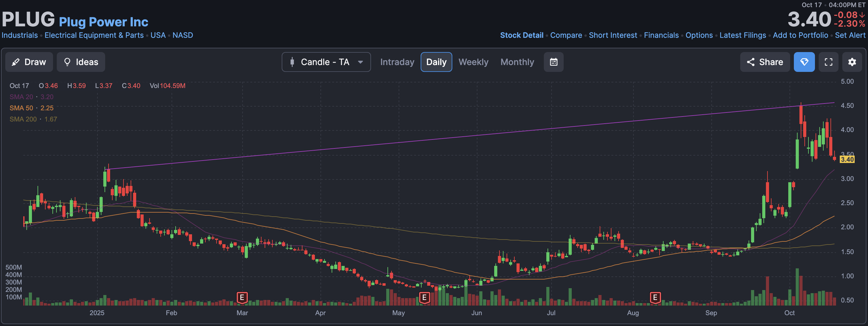Open the calendar date range icon
Image resolution: width=868 pixels, height=326 pixels.
click(x=554, y=62)
